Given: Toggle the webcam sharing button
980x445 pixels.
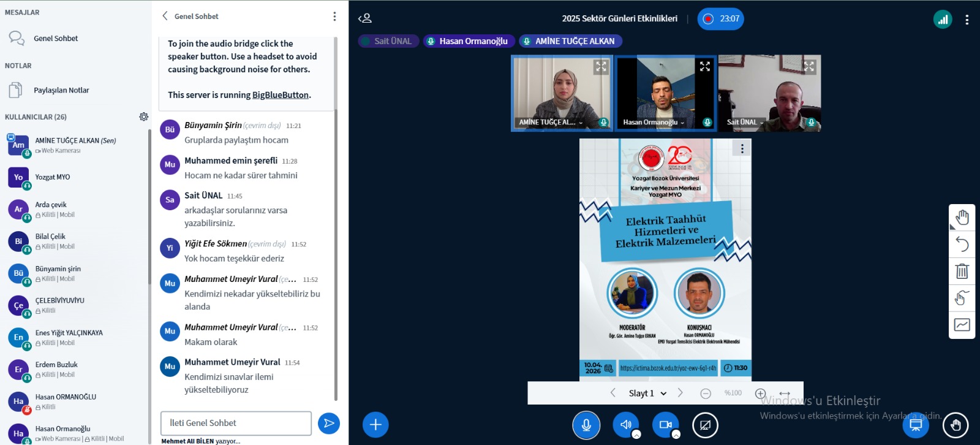Looking at the screenshot, I should click(665, 424).
